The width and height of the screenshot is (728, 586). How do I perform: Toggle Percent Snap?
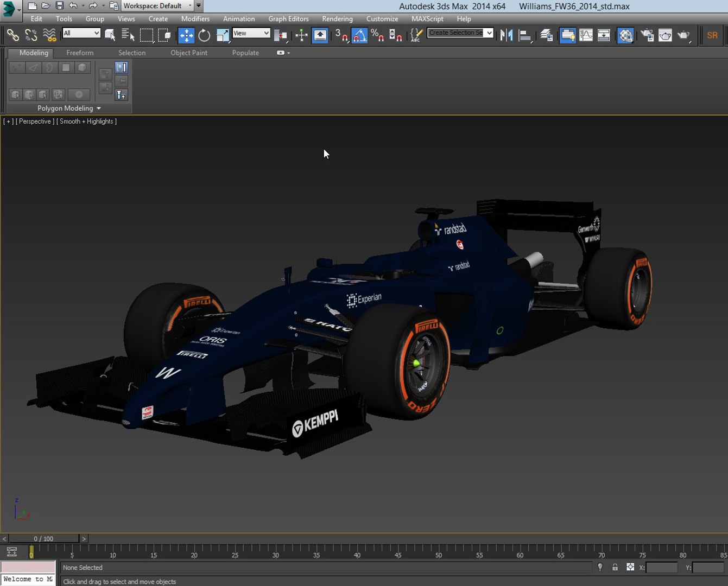point(377,35)
